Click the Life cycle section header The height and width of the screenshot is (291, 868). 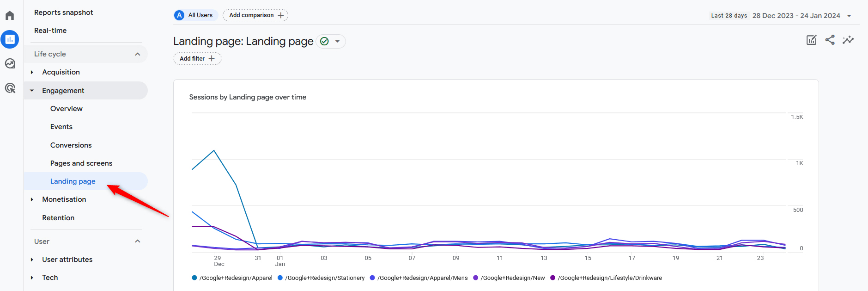pos(86,54)
